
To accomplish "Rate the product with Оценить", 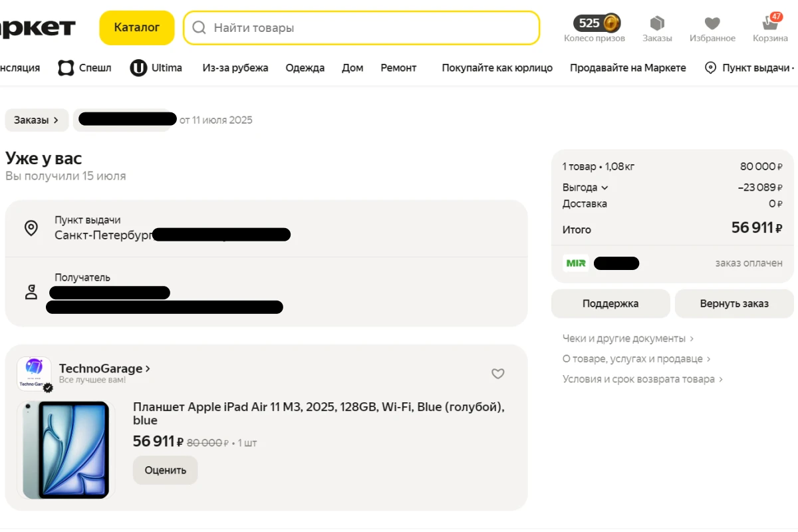I will tap(166, 470).
